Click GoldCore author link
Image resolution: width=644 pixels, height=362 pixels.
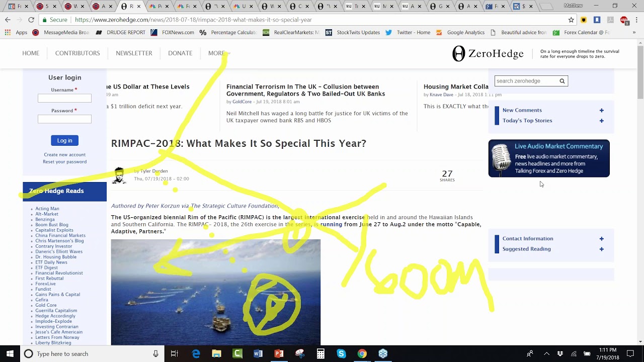point(242,102)
